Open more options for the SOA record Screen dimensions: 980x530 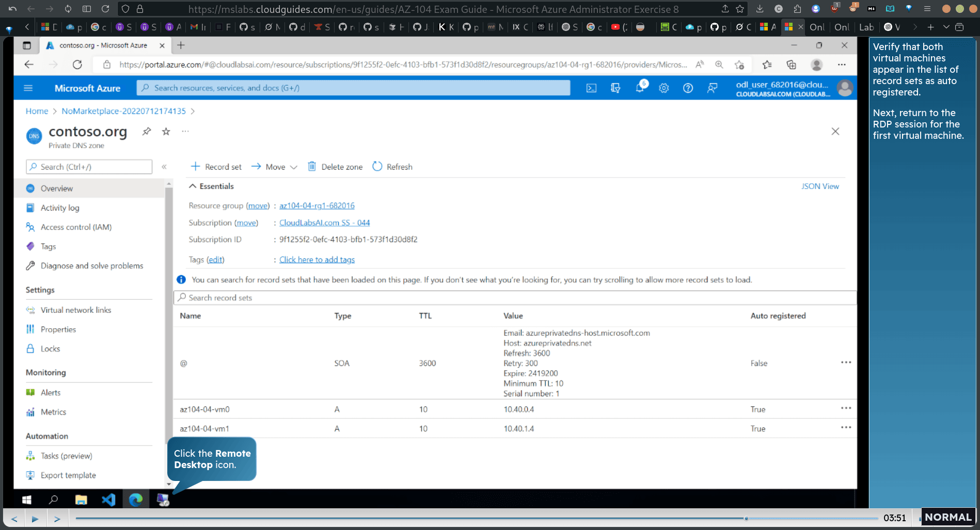pyautogui.click(x=846, y=362)
